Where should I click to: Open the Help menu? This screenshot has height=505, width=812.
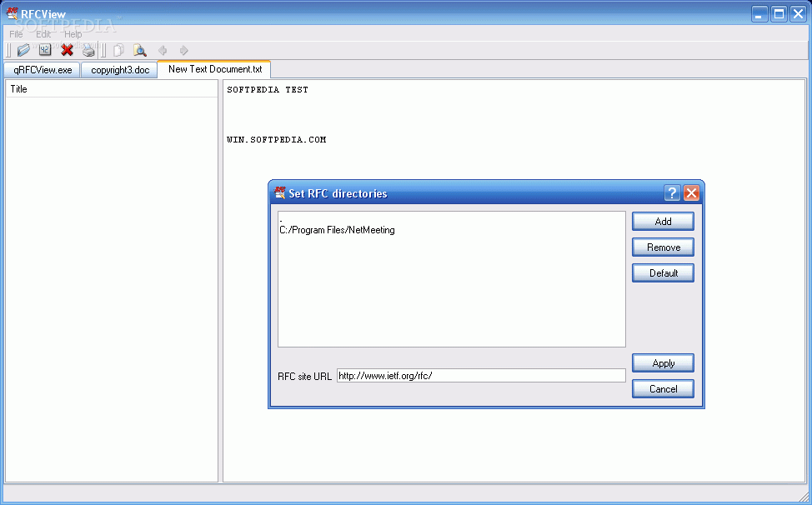point(73,34)
